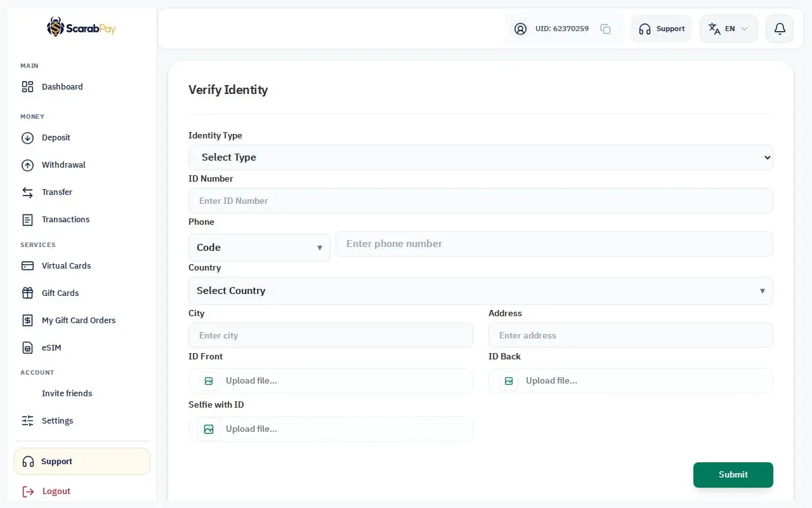Image resolution: width=812 pixels, height=508 pixels.
Task: Click the Deposit down-arrow icon
Action: click(x=27, y=138)
